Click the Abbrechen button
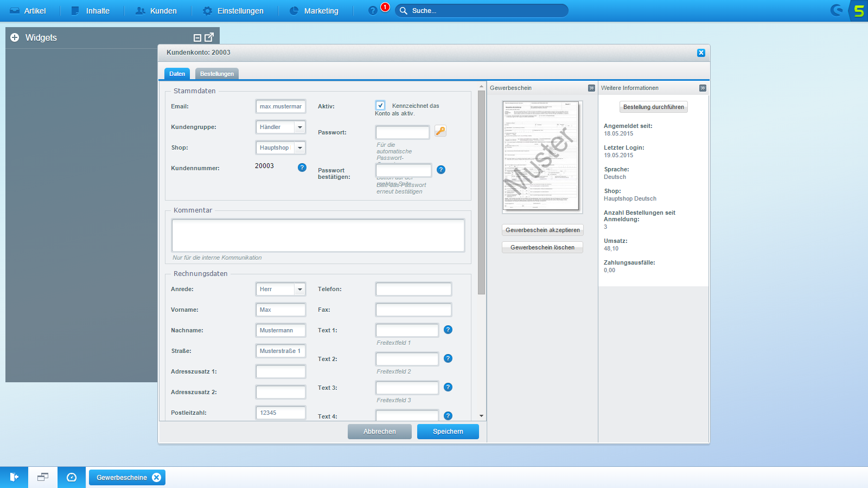 tap(380, 432)
